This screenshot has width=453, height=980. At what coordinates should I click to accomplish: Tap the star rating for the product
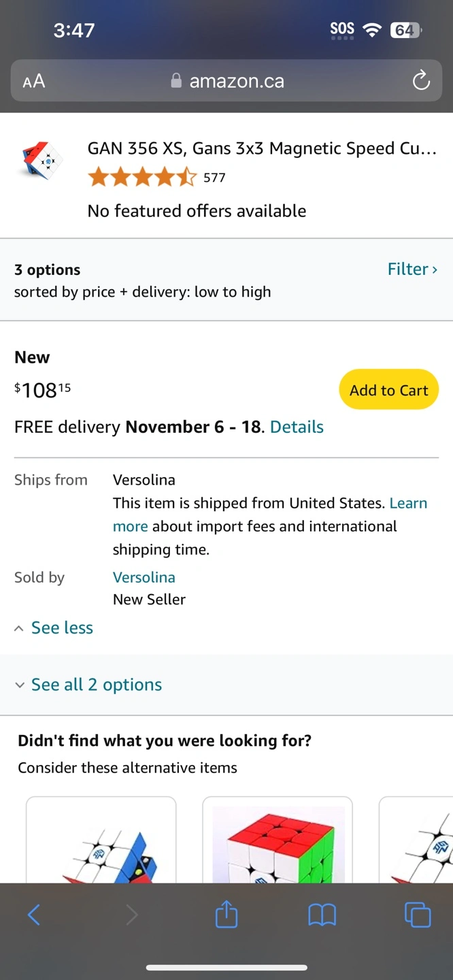142,178
